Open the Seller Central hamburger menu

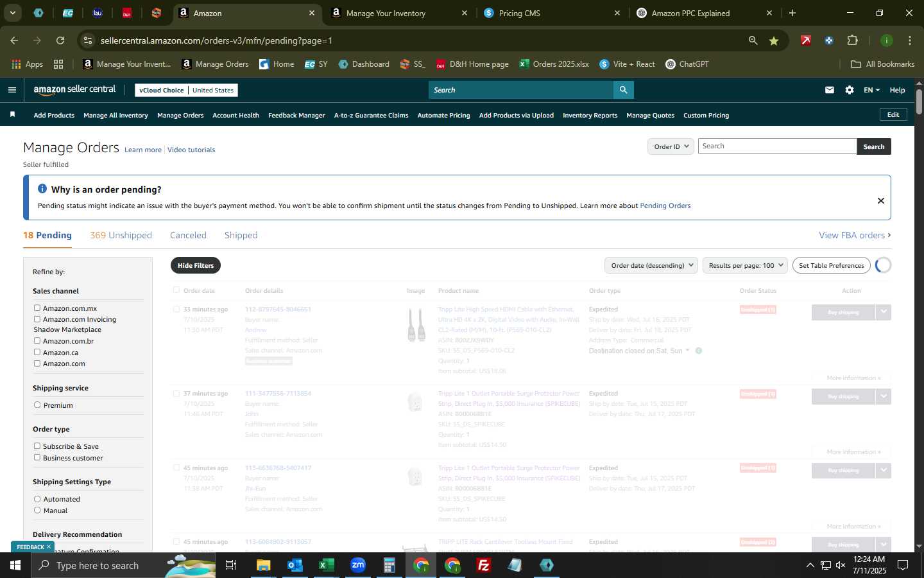pyautogui.click(x=12, y=90)
